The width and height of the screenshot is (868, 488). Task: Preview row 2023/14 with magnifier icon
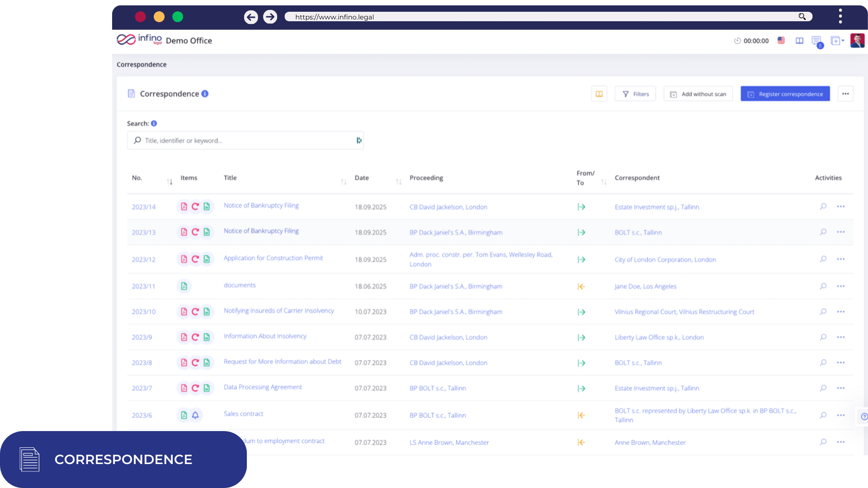click(823, 206)
